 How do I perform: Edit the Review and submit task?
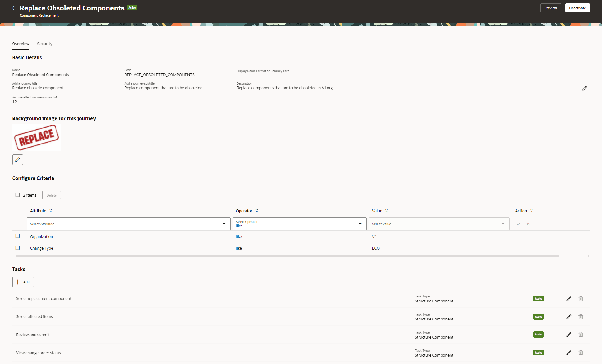coord(569,335)
